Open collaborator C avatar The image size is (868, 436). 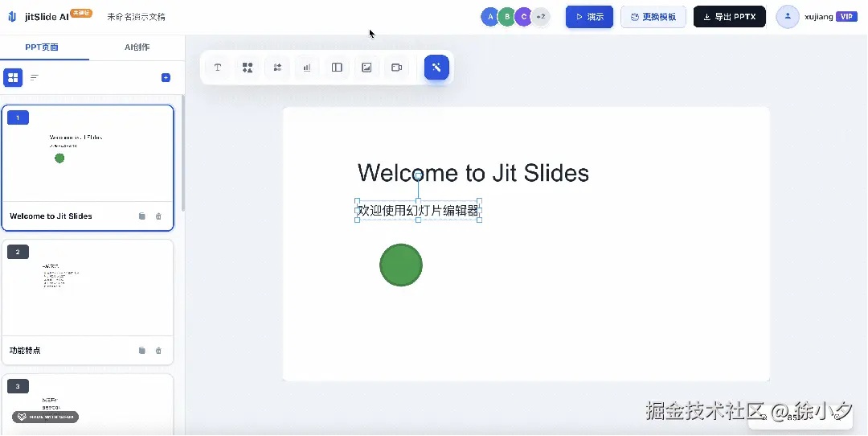523,17
